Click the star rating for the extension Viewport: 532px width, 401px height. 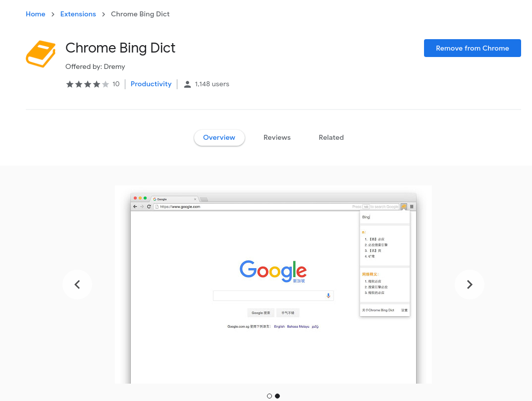point(88,84)
